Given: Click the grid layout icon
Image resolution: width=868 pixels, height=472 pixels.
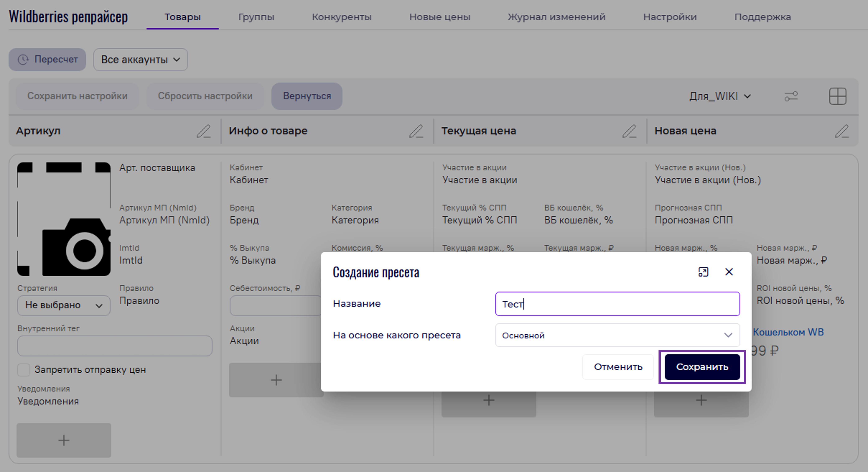Looking at the screenshot, I should click(x=837, y=96).
